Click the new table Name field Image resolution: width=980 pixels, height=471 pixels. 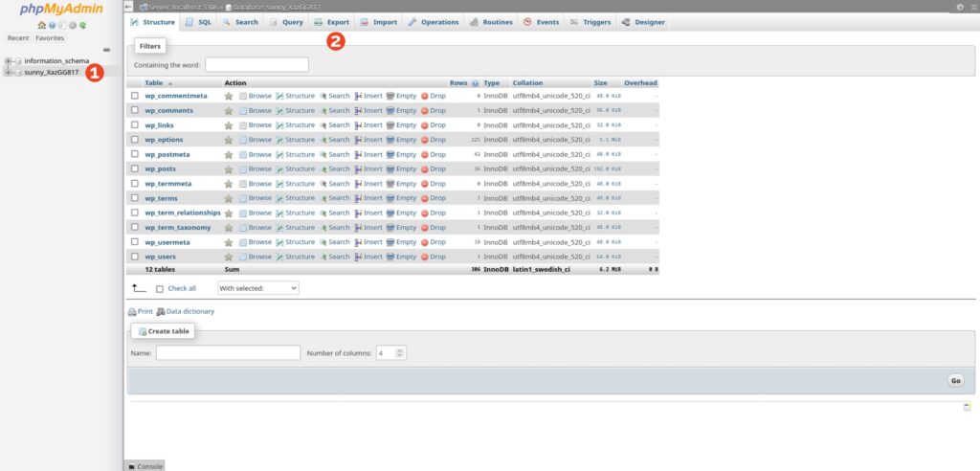pyautogui.click(x=228, y=353)
